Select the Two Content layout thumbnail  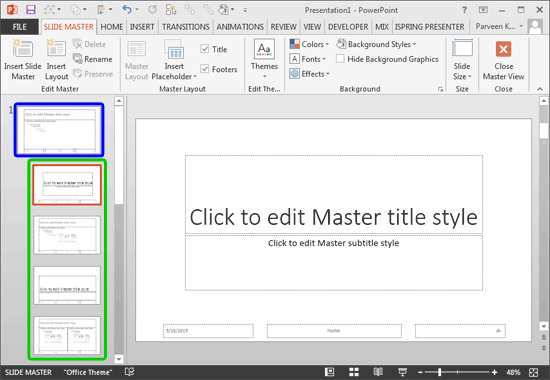coord(67,336)
